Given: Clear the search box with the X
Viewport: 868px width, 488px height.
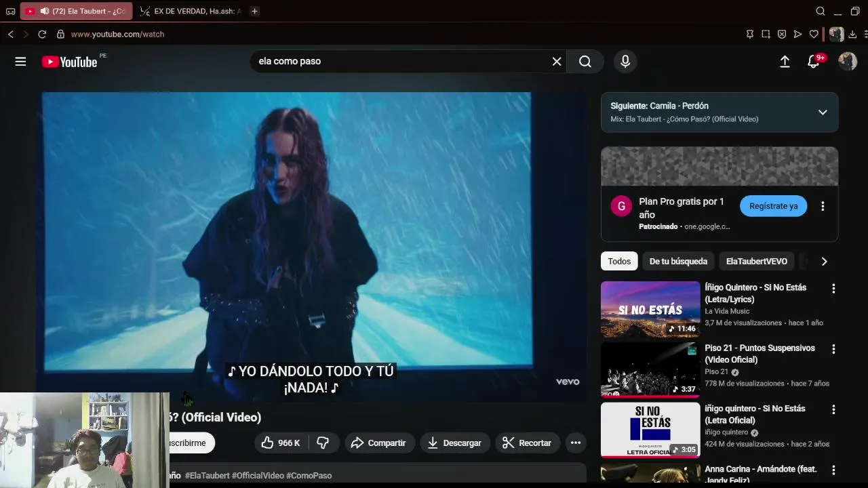Looking at the screenshot, I should coord(557,62).
